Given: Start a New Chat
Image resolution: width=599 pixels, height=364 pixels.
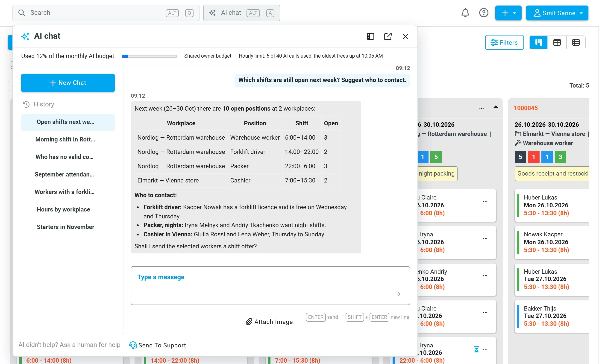Looking at the screenshot, I should [x=68, y=83].
